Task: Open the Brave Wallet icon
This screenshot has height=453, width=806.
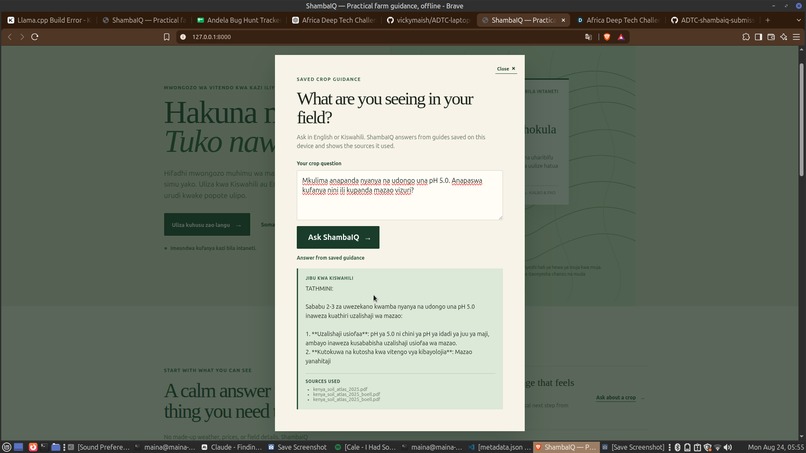Action: tap(771, 37)
